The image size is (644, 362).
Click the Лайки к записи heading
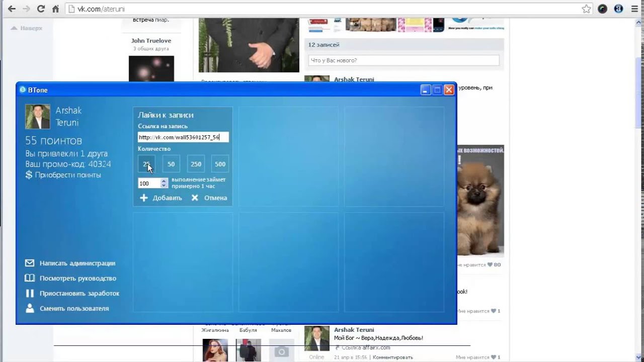click(166, 115)
